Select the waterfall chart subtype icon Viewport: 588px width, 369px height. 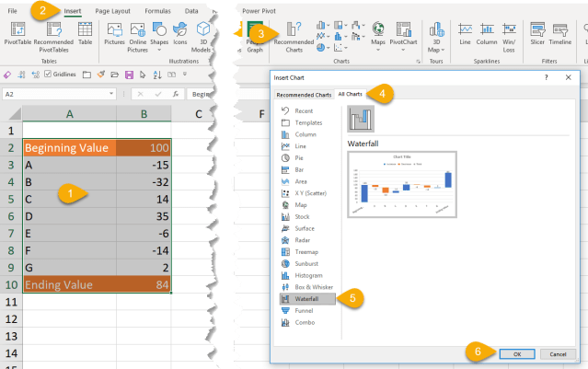click(361, 119)
